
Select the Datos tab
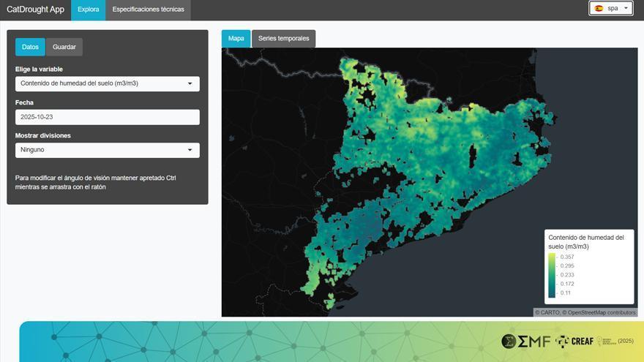30,47
